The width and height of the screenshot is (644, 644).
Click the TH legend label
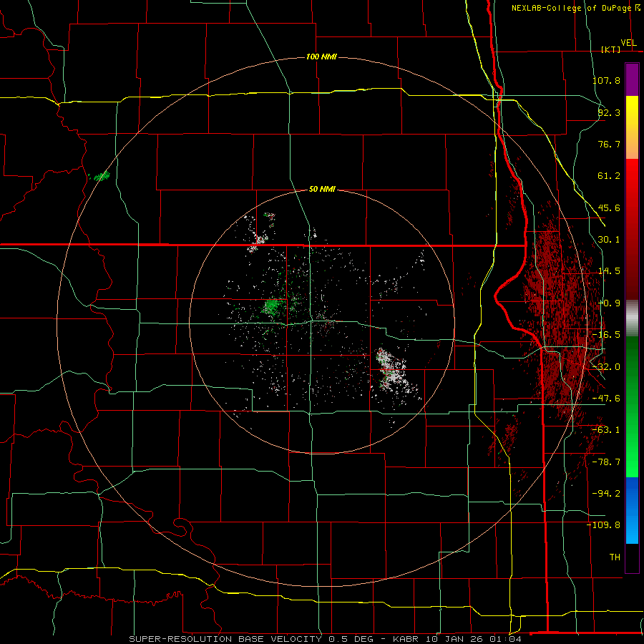615,557
